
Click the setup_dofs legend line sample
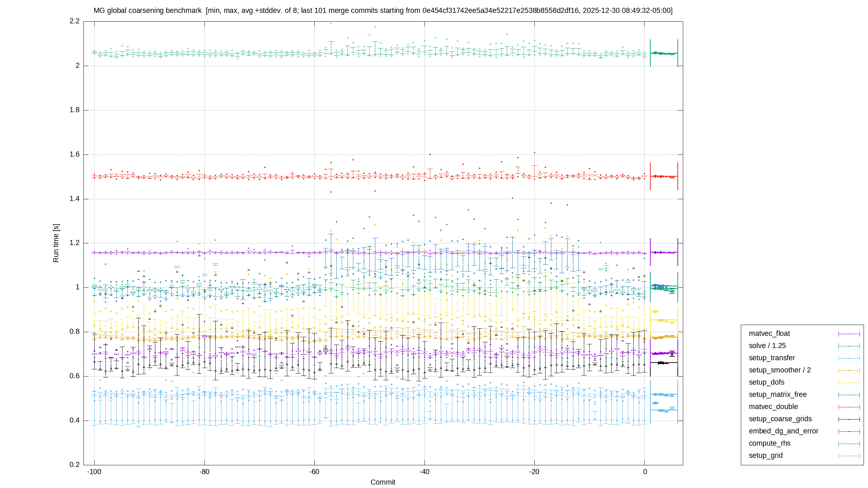pos(849,383)
